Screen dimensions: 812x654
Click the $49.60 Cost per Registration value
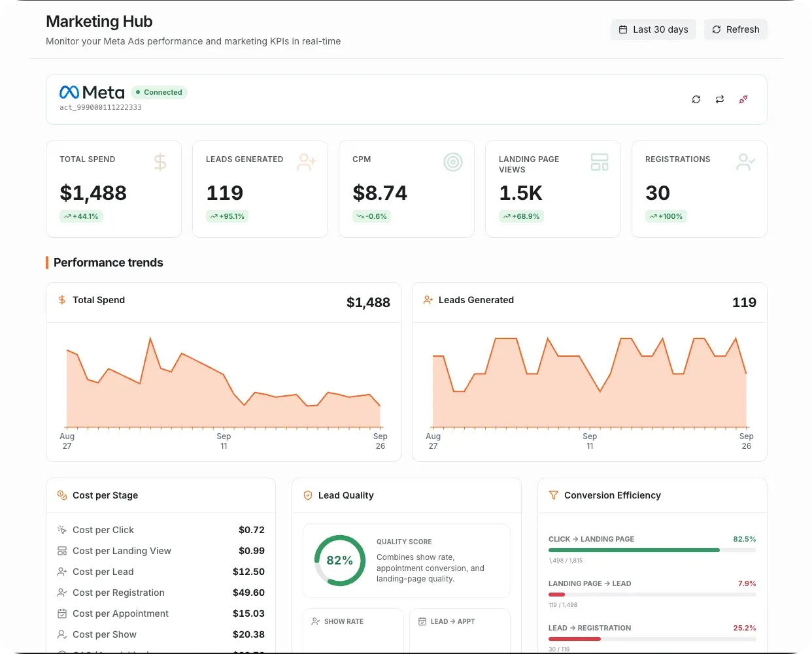click(248, 593)
